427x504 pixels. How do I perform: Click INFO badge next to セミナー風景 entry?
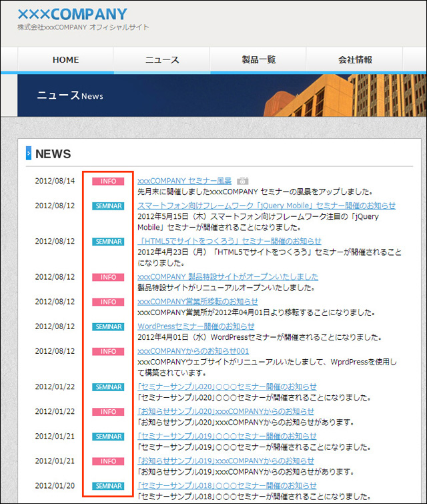[108, 182]
